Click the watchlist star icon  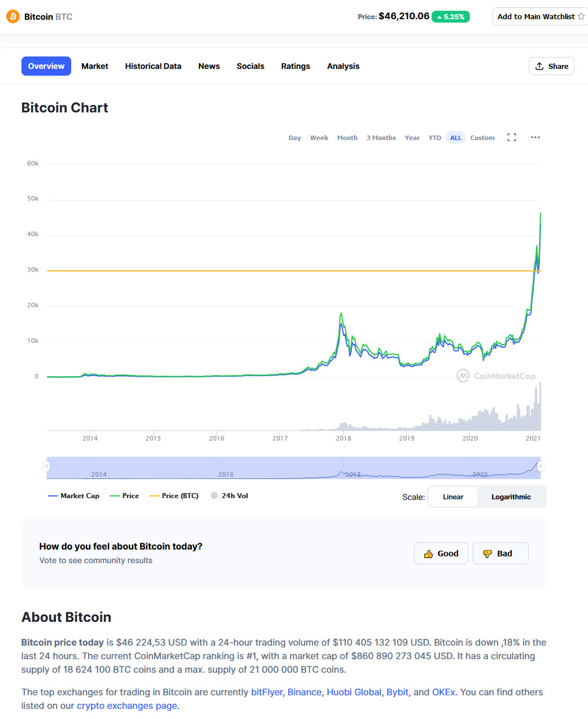pyautogui.click(x=581, y=16)
